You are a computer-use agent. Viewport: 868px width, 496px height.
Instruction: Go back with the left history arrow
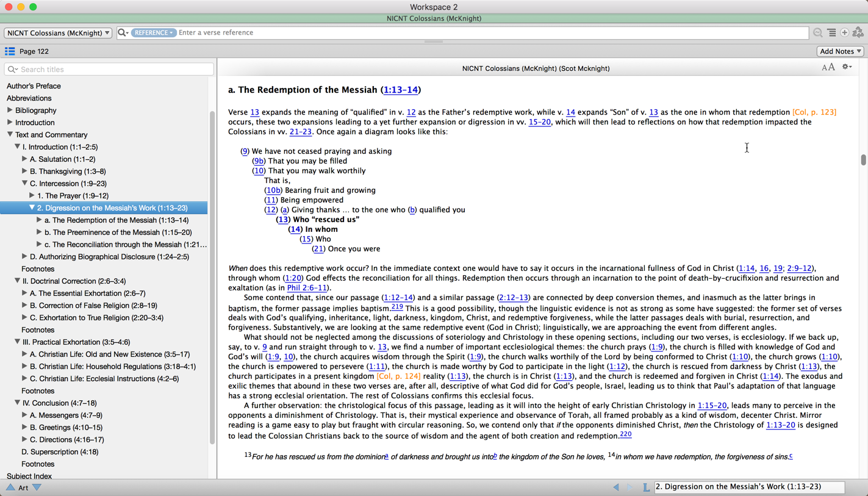tap(616, 487)
